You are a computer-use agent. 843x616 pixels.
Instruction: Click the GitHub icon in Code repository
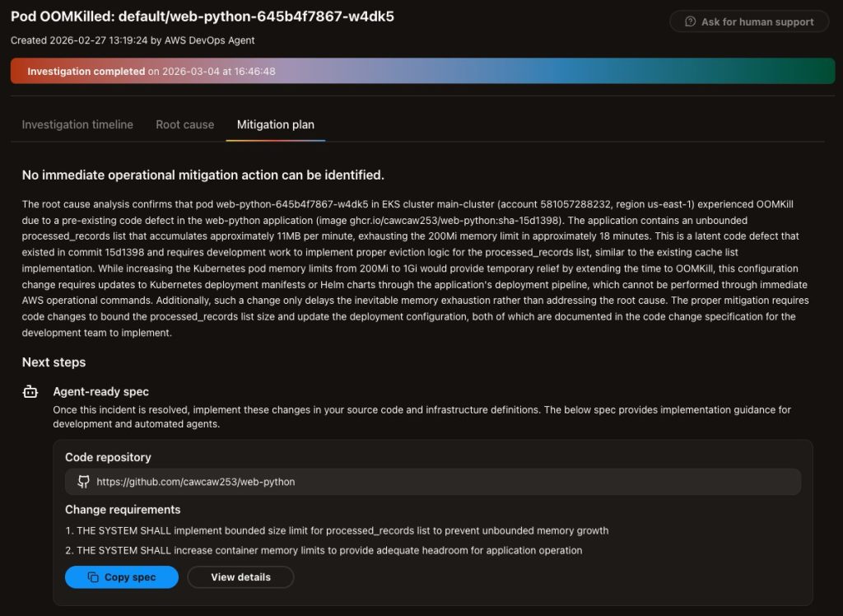(83, 482)
